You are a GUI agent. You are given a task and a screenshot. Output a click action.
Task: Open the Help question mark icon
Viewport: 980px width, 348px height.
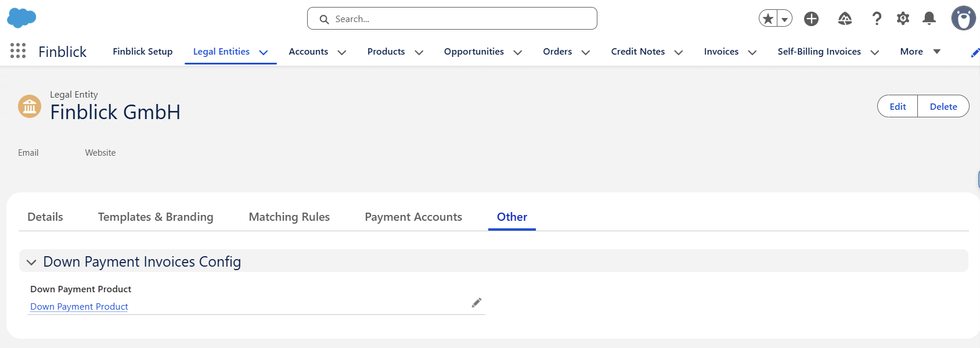pos(877,19)
